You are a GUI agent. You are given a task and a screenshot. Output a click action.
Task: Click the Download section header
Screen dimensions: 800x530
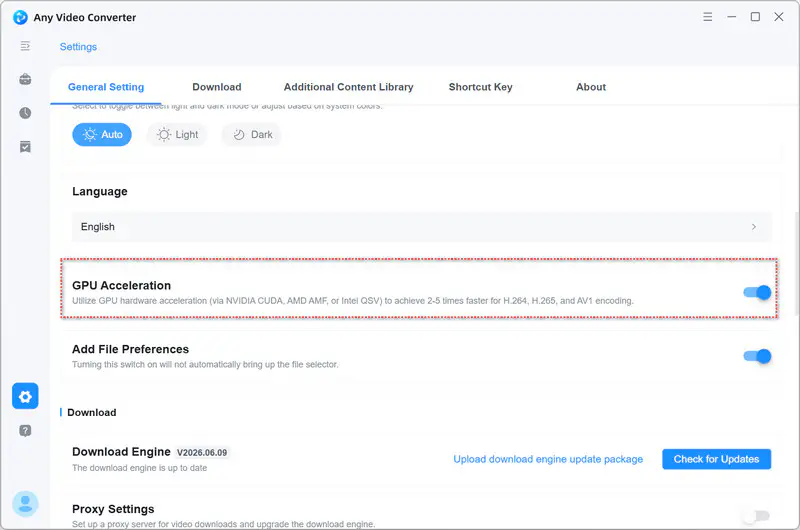(x=91, y=412)
